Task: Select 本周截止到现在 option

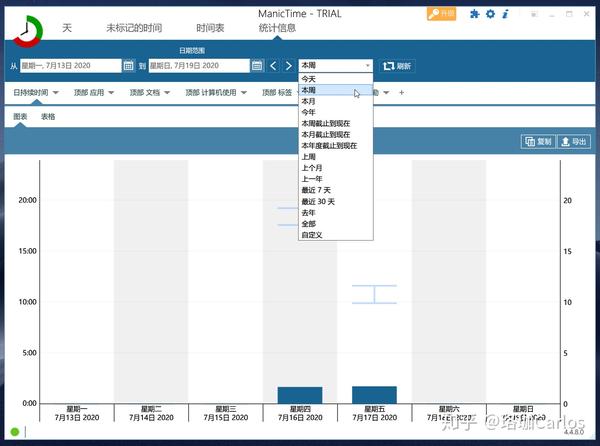Action: pos(336,124)
